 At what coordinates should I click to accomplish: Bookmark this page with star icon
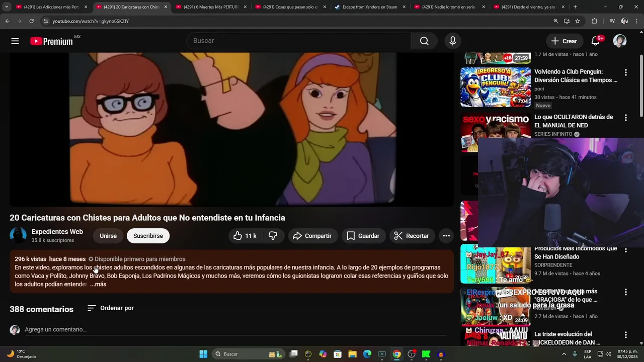click(x=578, y=21)
